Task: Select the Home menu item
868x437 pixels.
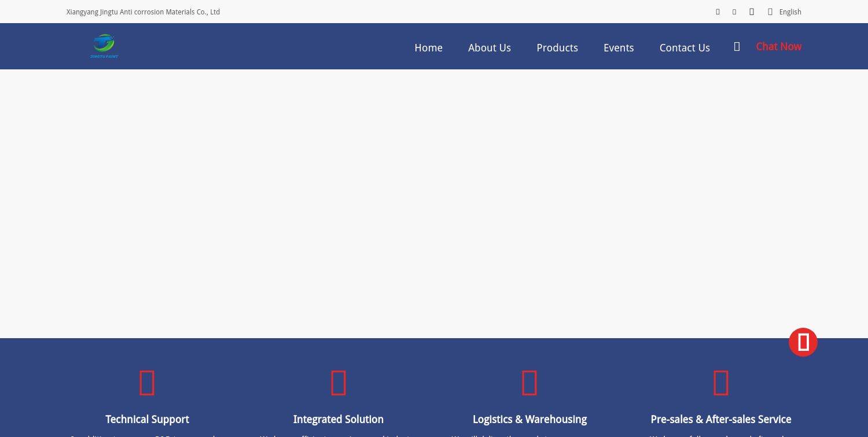Action: point(428,48)
